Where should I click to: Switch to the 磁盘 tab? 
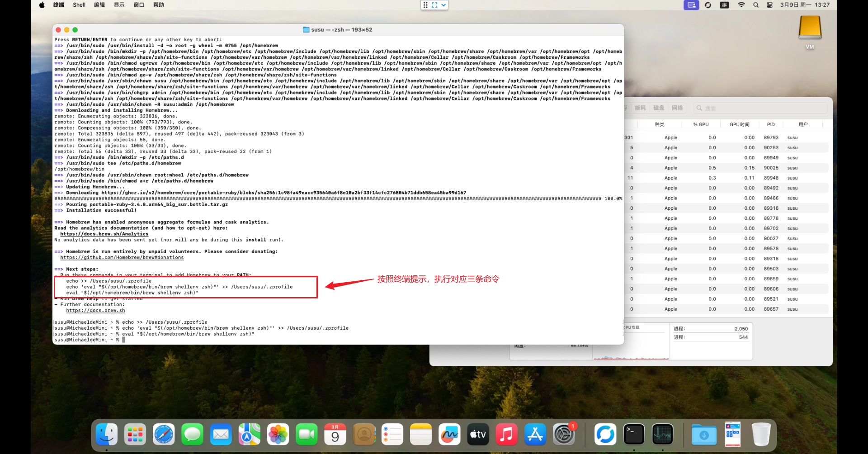[x=659, y=108]
